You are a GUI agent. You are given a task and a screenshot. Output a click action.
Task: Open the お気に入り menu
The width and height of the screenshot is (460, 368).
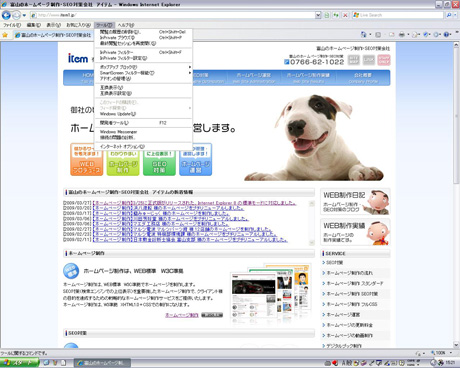[x=79, y=25]
